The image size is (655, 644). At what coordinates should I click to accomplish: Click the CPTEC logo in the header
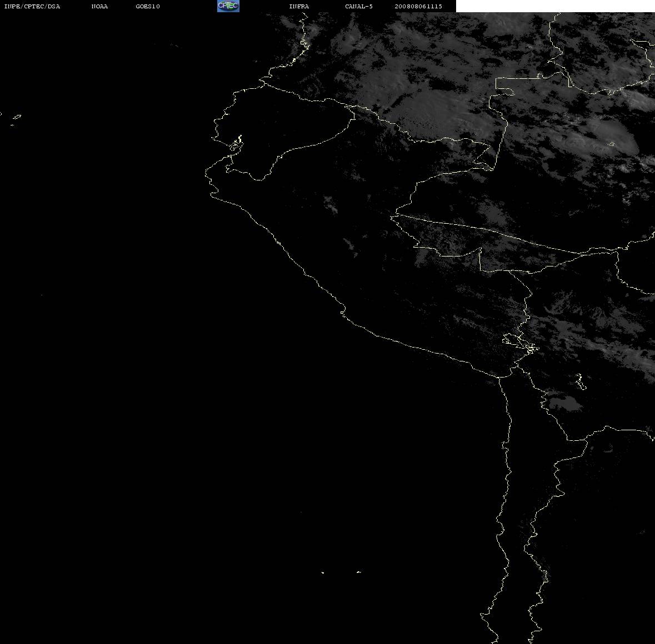(x=228, y=6)
